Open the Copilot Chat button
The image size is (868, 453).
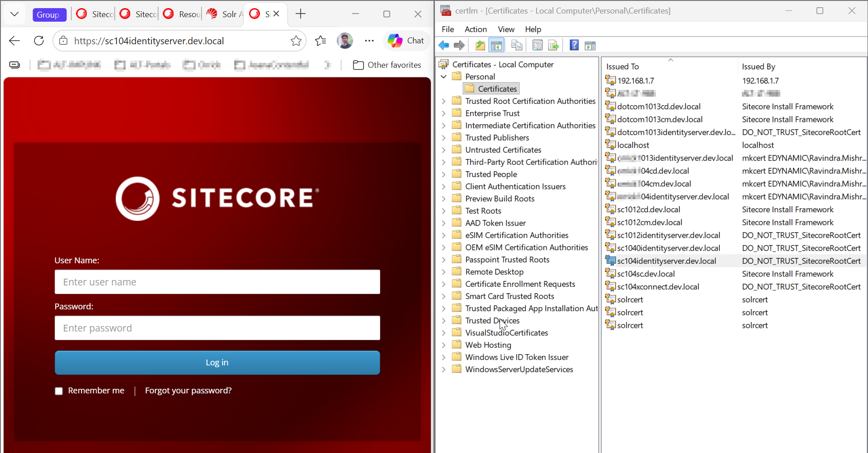406,41
